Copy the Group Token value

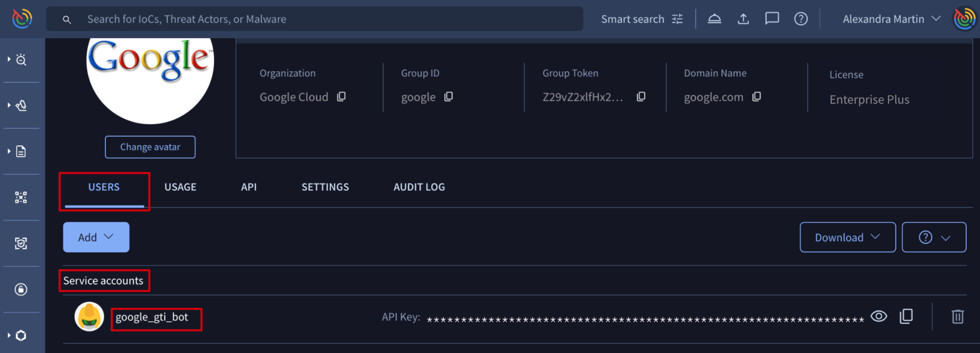(641, 97)
